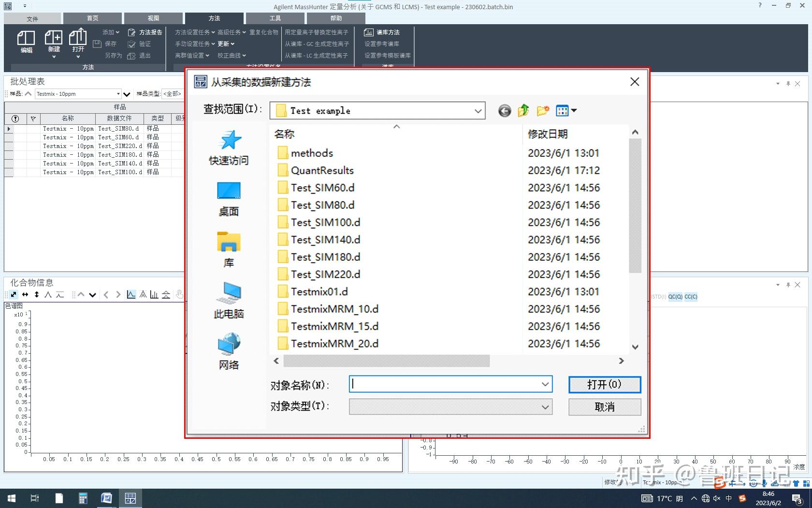
Task: Expand the 查找范围 folder dropdown
Action: coord(478,111)
